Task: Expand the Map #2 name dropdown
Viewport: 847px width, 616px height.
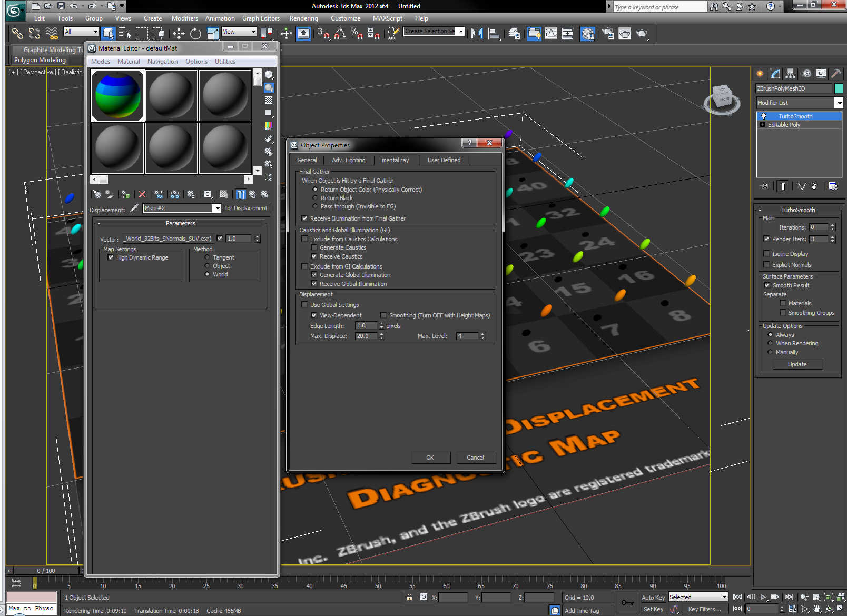Action: click(x=216, y=208)
